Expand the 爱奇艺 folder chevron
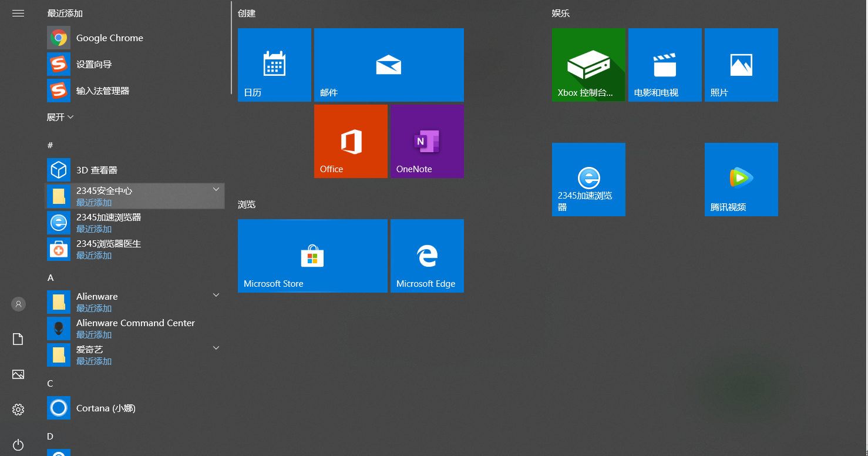 (x=216, y=348)
